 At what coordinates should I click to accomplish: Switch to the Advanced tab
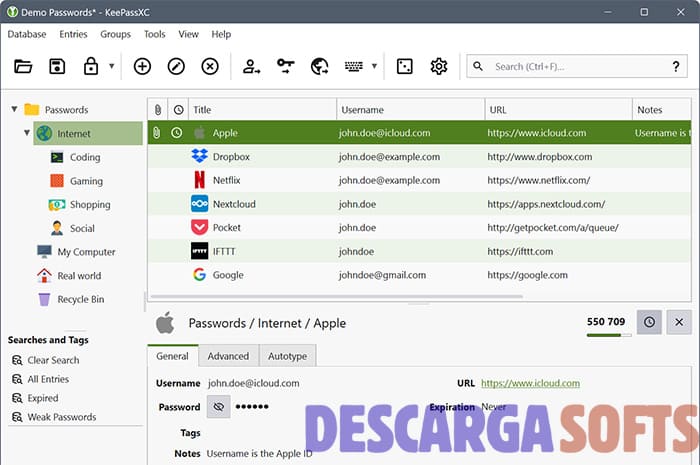click(228, 356)
